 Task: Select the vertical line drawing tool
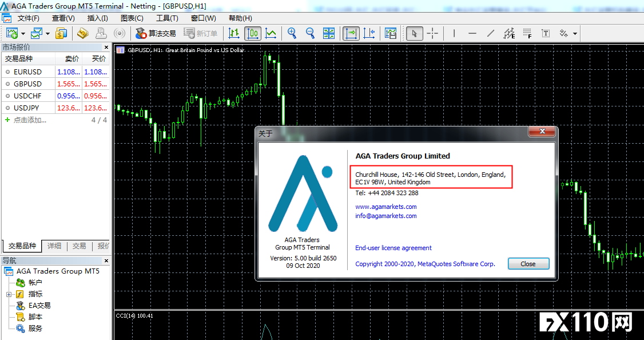454,33
